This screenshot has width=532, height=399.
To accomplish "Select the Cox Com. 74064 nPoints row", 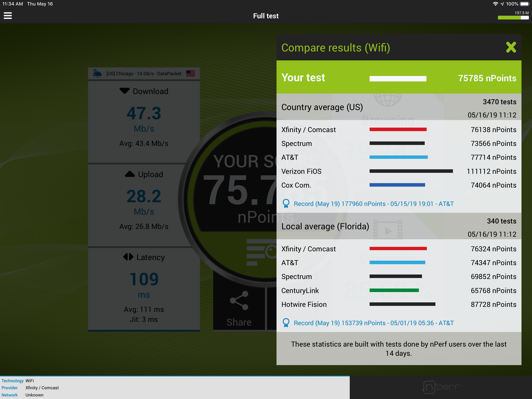I will 399,185.
